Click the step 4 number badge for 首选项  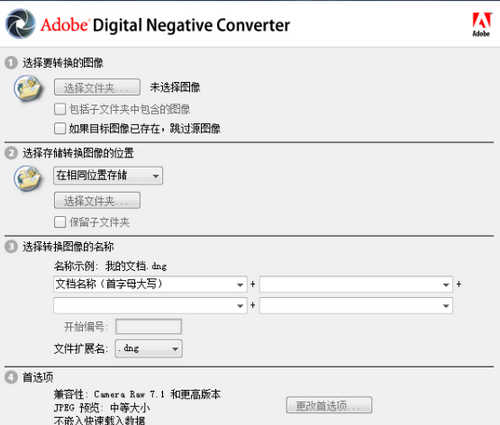[11, 377]
